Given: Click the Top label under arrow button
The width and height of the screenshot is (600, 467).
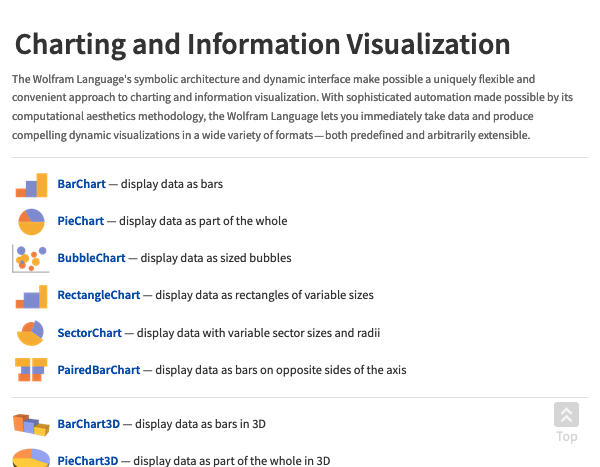Looking at the screenshot, I should point(567,437).
